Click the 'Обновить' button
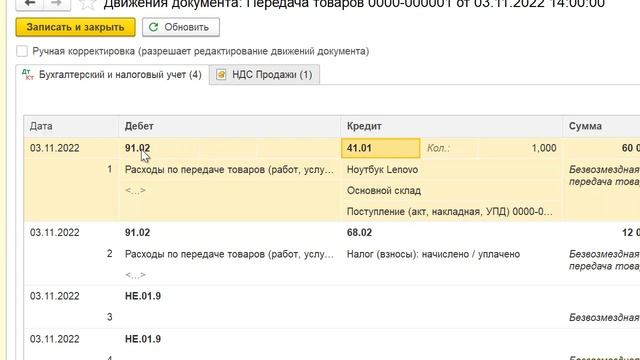Screen dimensions: 640x360 [x=181, y=27]
